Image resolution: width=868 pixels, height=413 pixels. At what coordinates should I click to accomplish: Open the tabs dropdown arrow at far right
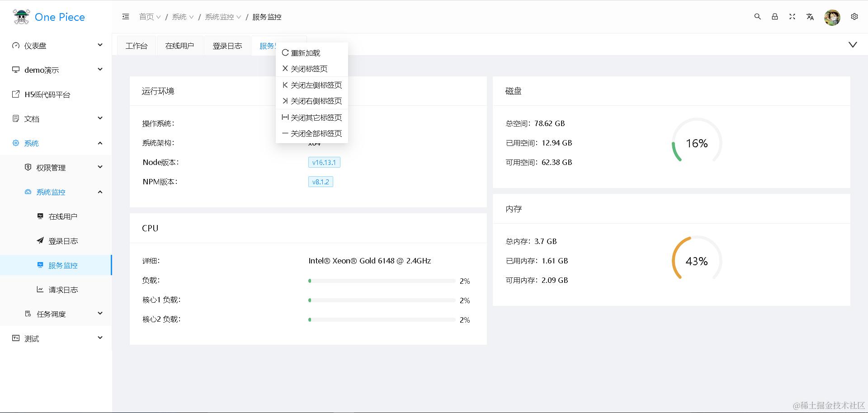(x=853, y=45)
